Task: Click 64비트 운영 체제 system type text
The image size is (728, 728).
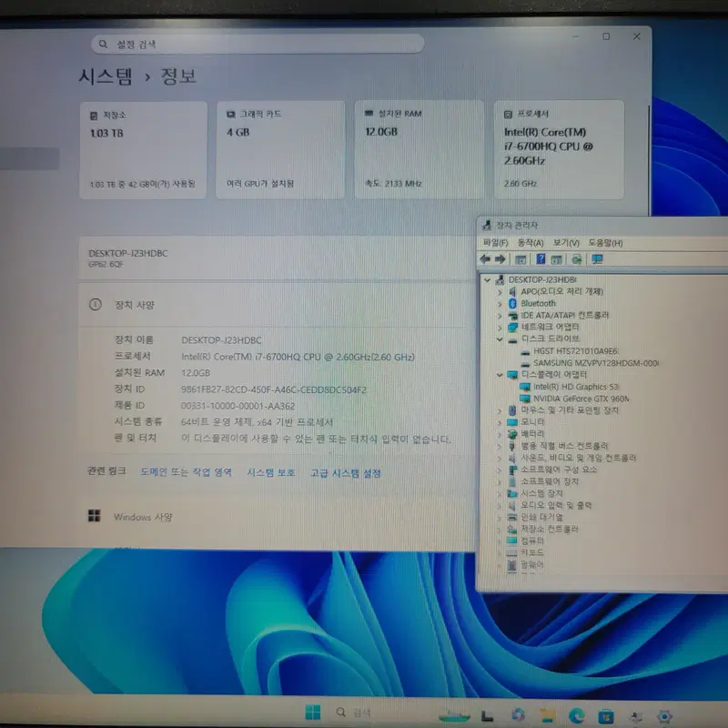Action: coord(257,422)
